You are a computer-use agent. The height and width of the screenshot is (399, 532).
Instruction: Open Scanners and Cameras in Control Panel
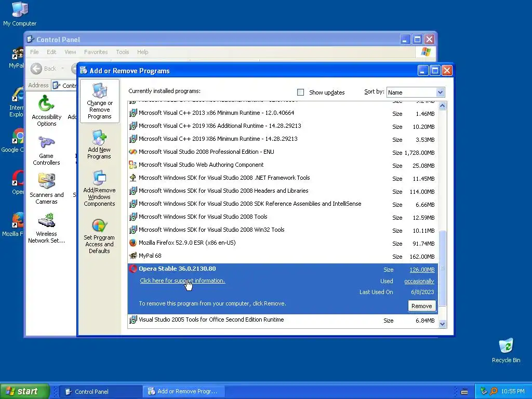tap(46, 189)
